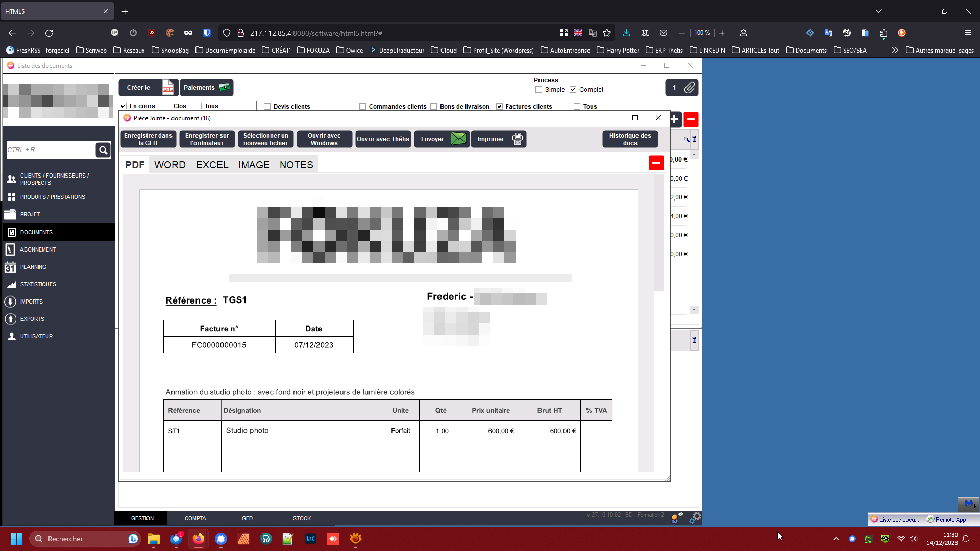Viewport: 980px width, 551px height.
Task: Open STATISTIQUES chart icon in sidebar
Action: point(11,285)
